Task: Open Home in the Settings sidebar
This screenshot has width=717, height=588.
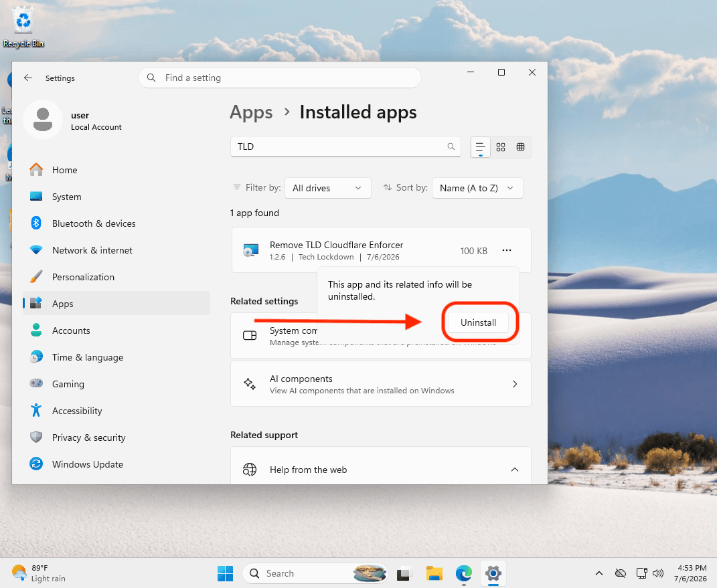Action: tap(116, 170)
